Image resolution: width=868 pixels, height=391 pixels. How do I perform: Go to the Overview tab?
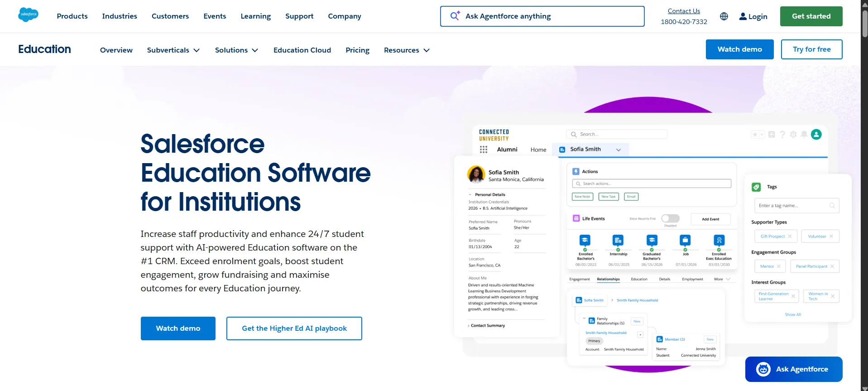click(116, 50)
